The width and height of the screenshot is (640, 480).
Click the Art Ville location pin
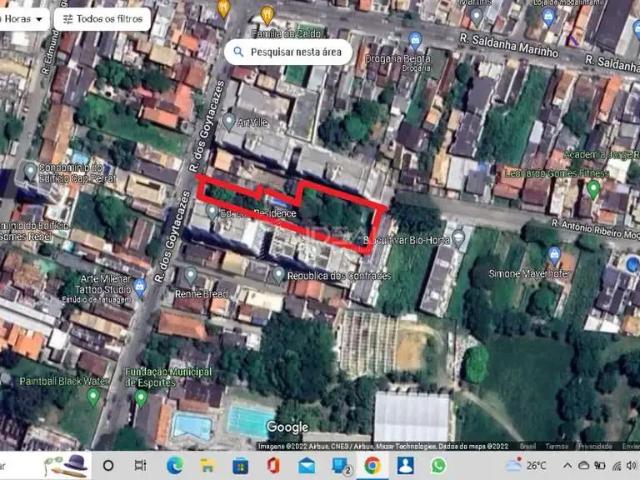229,121
